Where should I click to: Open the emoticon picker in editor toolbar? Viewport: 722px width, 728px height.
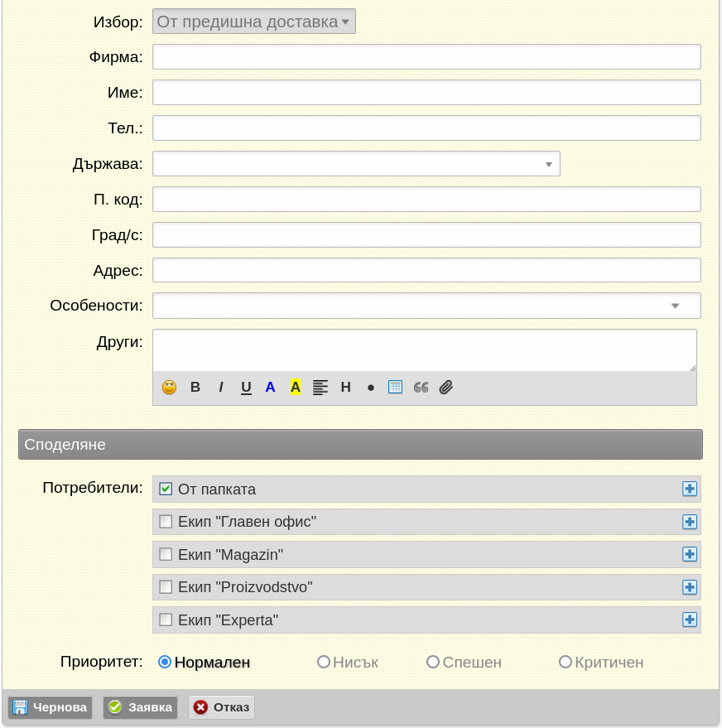pyautogui.click(x=170, y=388)
